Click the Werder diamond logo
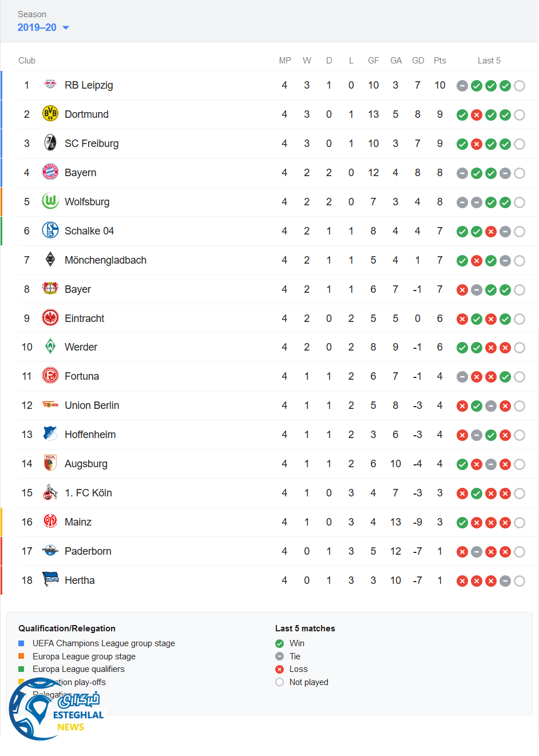Image resolution: width=539 pixels, height=756 pixels. click(x=50, y=347)
